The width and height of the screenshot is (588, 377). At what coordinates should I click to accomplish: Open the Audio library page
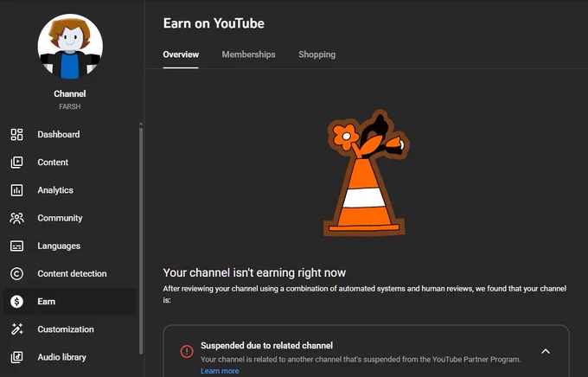(70, 357)
